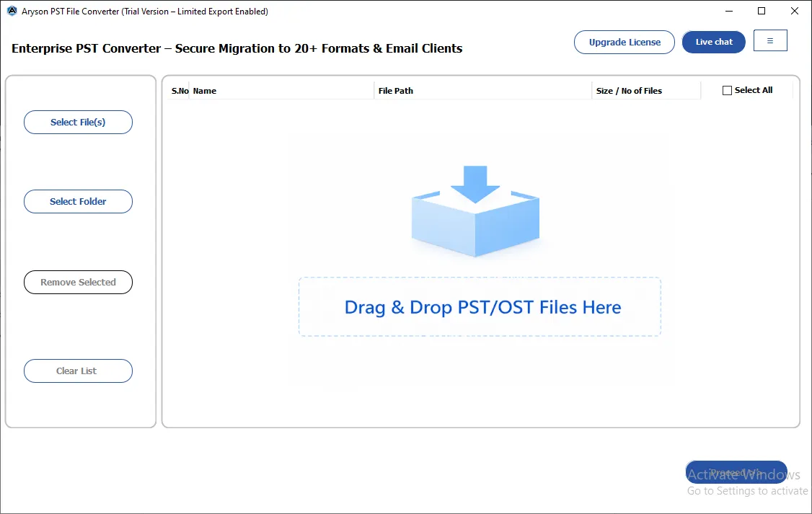The image size is (812, 514).
Task: Click the Drag & Drop PST/OST Files area
Action: click(480, 307)
